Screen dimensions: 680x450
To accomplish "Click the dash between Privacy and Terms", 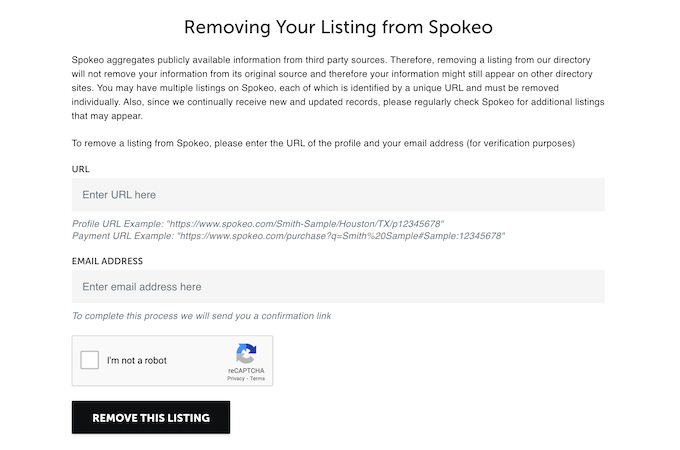I will 247,378.
